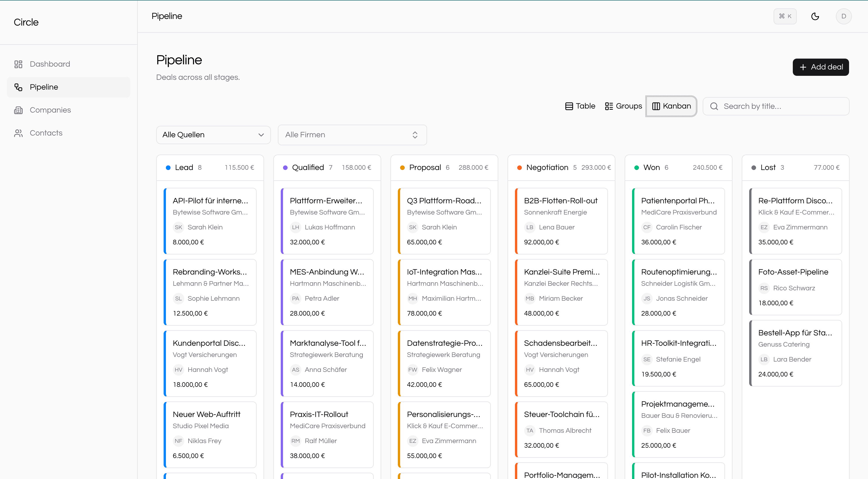Click the Kanban columns icon

(x=656, y=106)
